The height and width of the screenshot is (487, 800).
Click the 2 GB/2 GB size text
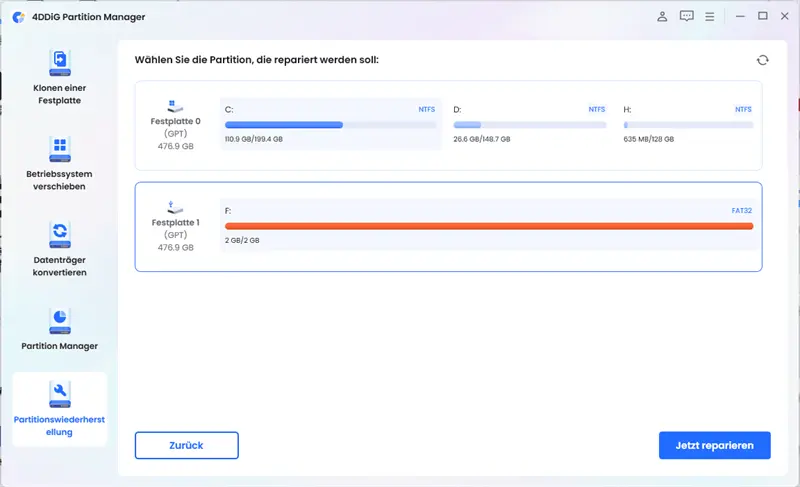pos(242,240)
